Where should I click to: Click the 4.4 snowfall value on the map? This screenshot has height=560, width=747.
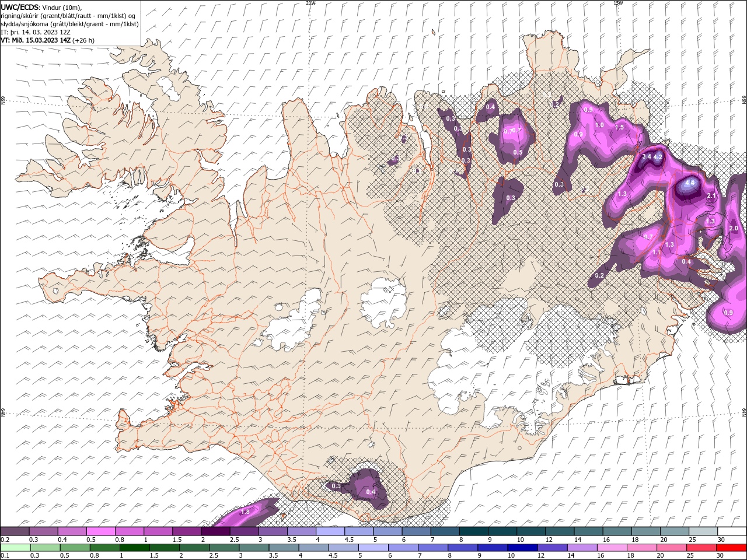[x=689, y=183]
